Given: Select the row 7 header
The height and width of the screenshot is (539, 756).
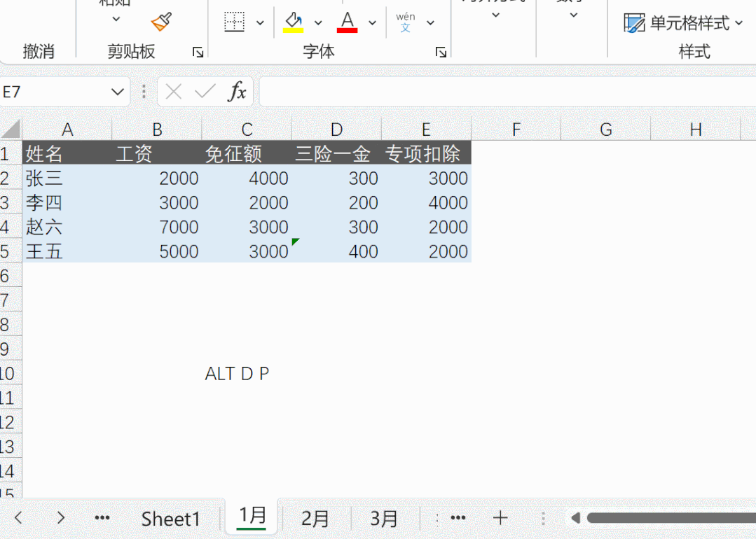Looking at the screenshot, I should (11, 300).
